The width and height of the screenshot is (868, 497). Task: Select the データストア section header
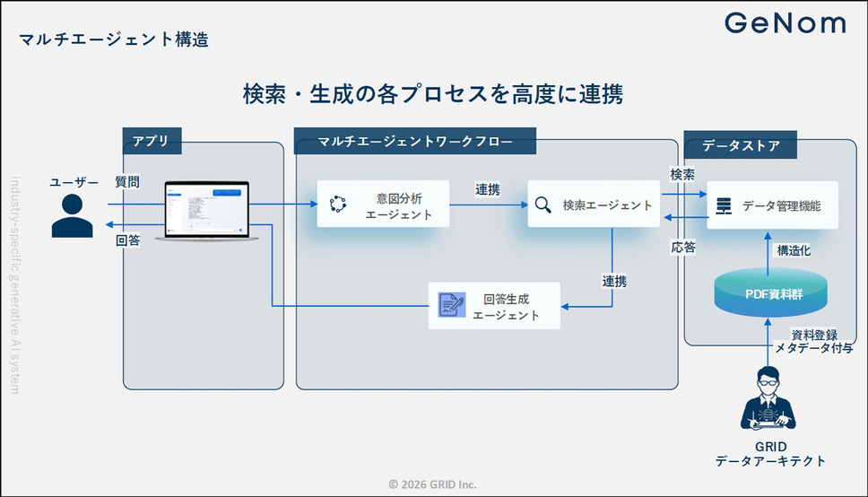coord(740,144)
